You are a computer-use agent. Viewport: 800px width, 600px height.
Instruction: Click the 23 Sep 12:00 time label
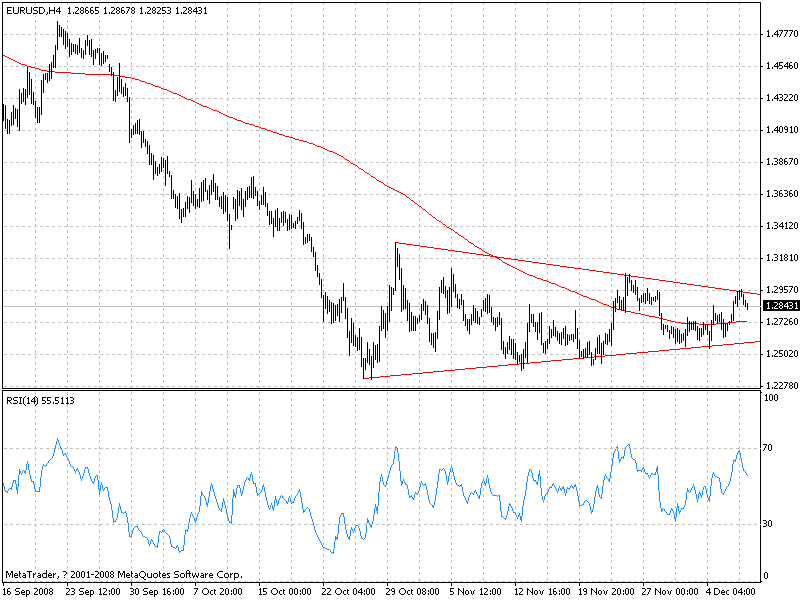click(93, 592)
